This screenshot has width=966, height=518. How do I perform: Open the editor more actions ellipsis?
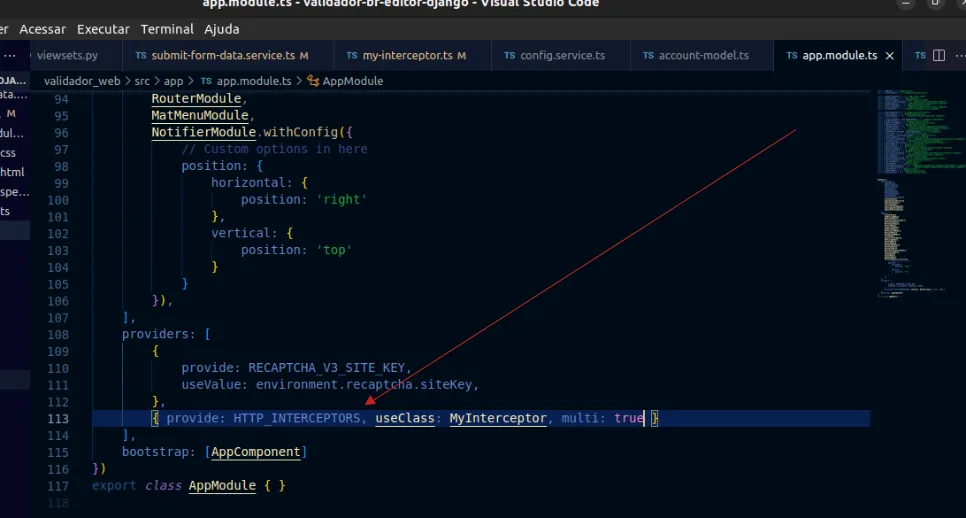[960, 56]
